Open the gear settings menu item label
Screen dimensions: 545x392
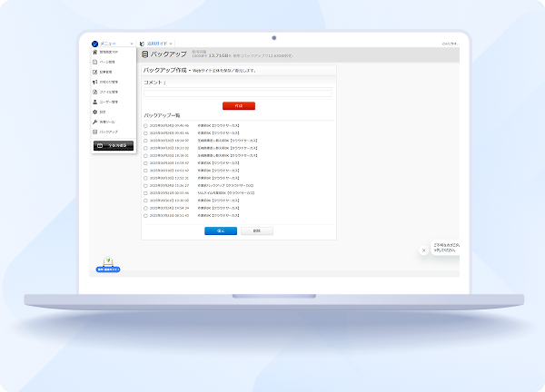click(103, 112)
